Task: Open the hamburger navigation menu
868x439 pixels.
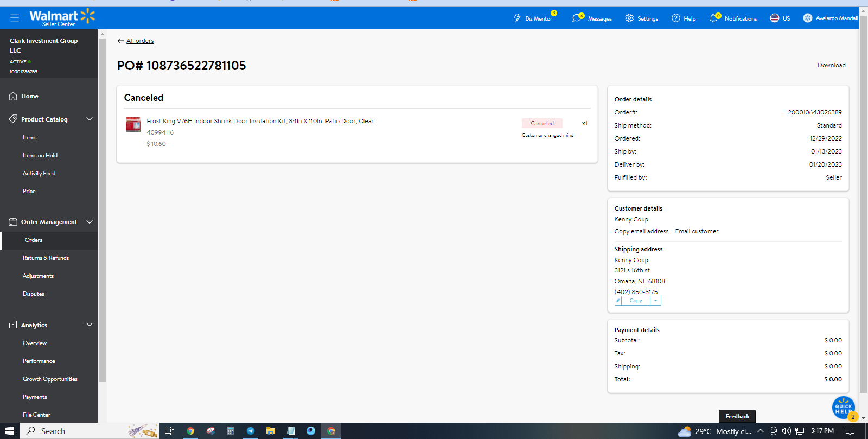Action: (15, 18)
